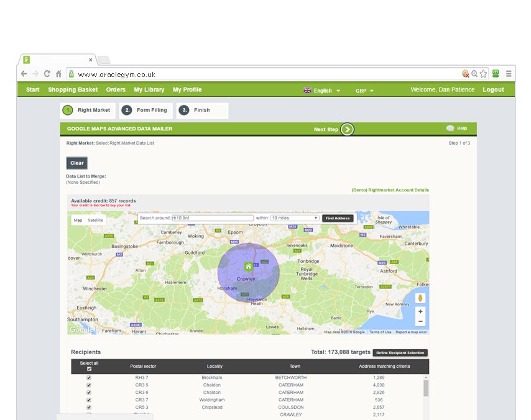
Task: Select step 1 Right Market tab
Action: [88, 111]
